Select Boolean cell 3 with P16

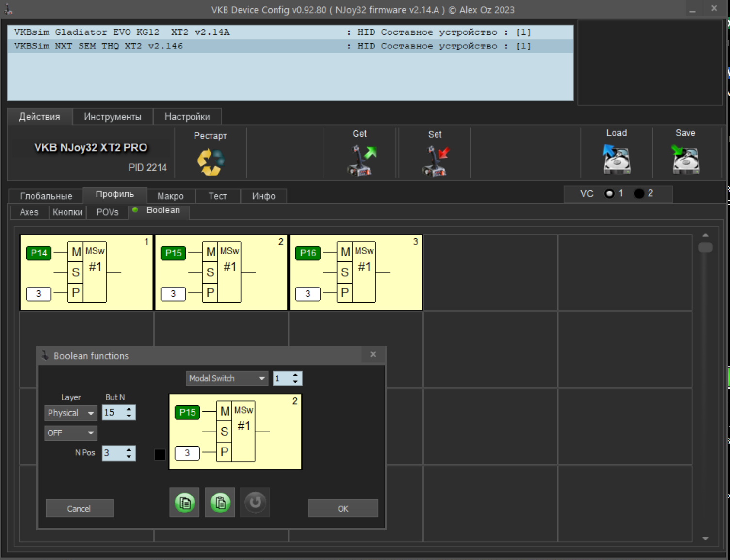tap(356, 272)
